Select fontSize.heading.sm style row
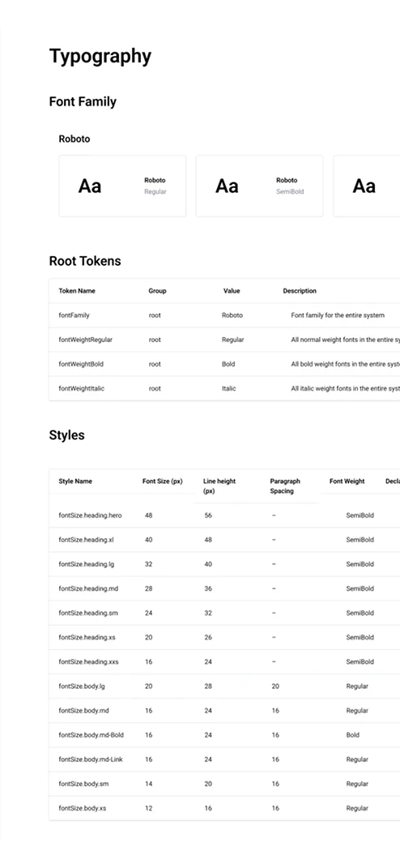 click(x=224, y=613)
